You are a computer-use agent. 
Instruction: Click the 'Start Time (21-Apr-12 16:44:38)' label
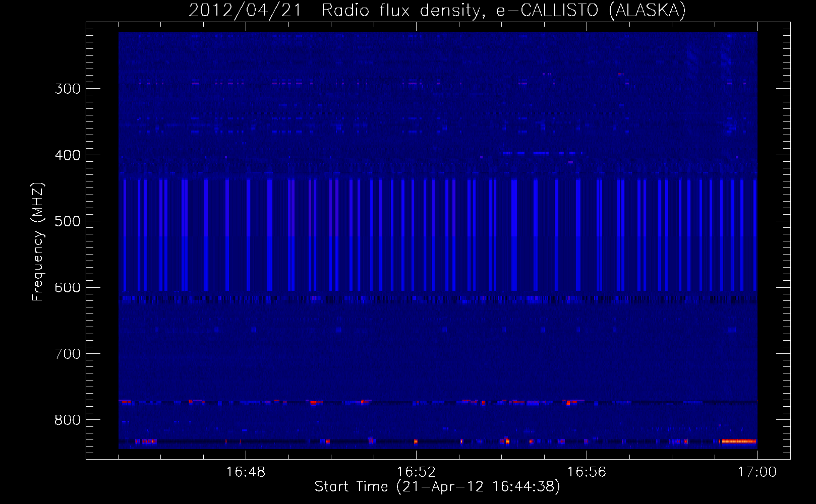click(437, 487)
